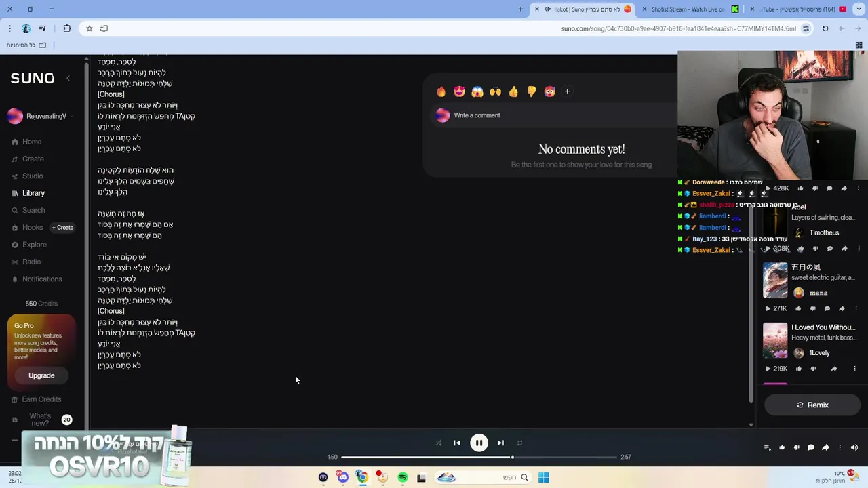The image size is (868, 488).
Task: Add another emoji reaction with plus
Action: point(567,91)
